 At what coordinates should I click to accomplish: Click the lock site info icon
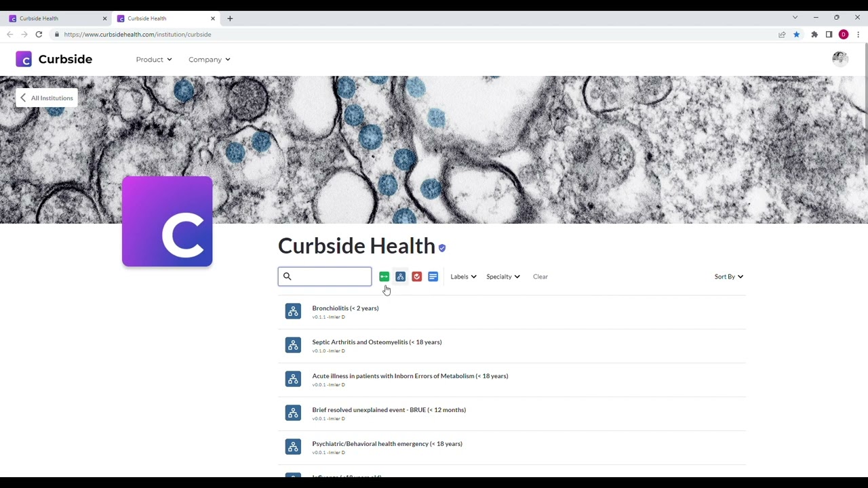(57, 35)
